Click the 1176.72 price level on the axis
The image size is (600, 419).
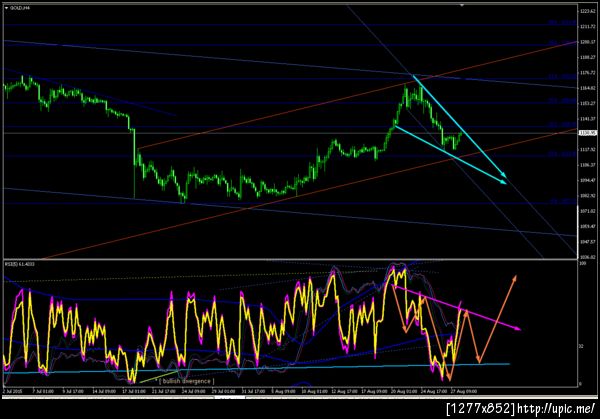pyautogui.click(x=587, y=73)
